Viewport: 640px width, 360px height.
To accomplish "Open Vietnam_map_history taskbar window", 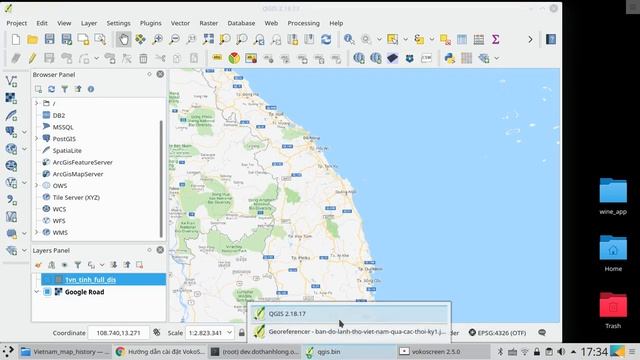I will [64, 351].
